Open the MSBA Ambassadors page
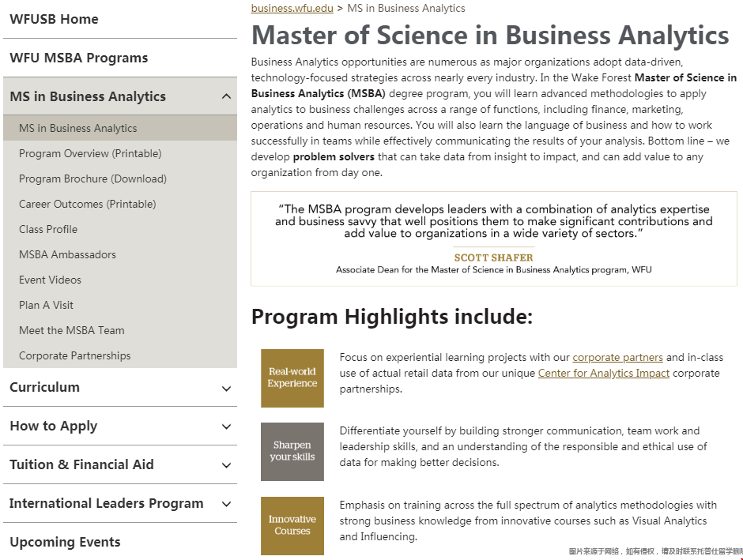743x560 pixels. pyautogui.click(x=67, y=254)
